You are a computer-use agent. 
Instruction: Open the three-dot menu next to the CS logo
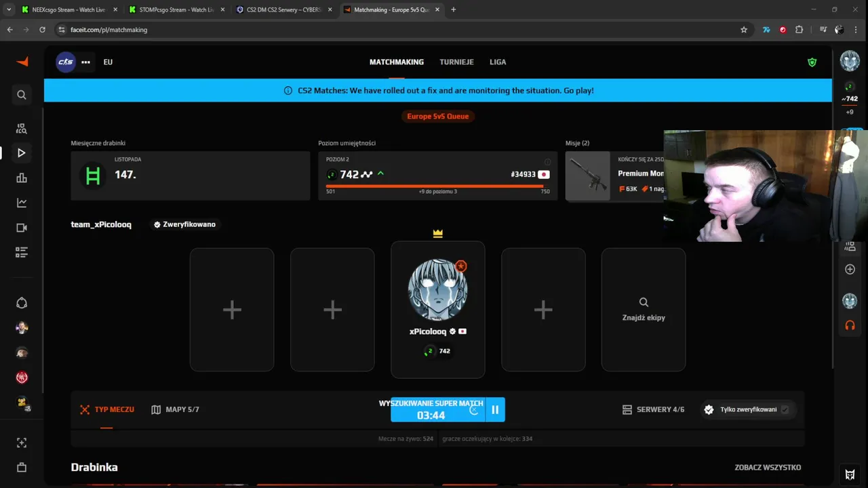click(85, 62)
